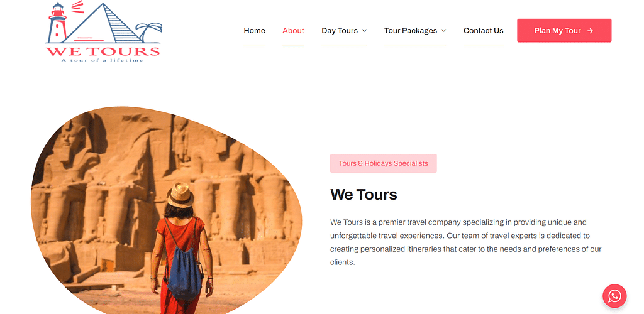The height and width of the screenshot is (314, 644).
Task: Click 'A tour of a lifetime' tagline
Action: (x=103, y=60)
